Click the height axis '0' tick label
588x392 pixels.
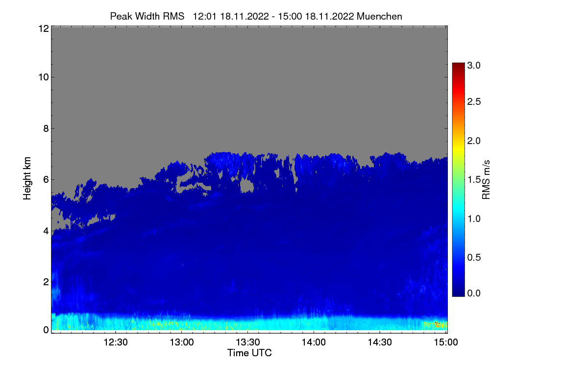point(46,330)
